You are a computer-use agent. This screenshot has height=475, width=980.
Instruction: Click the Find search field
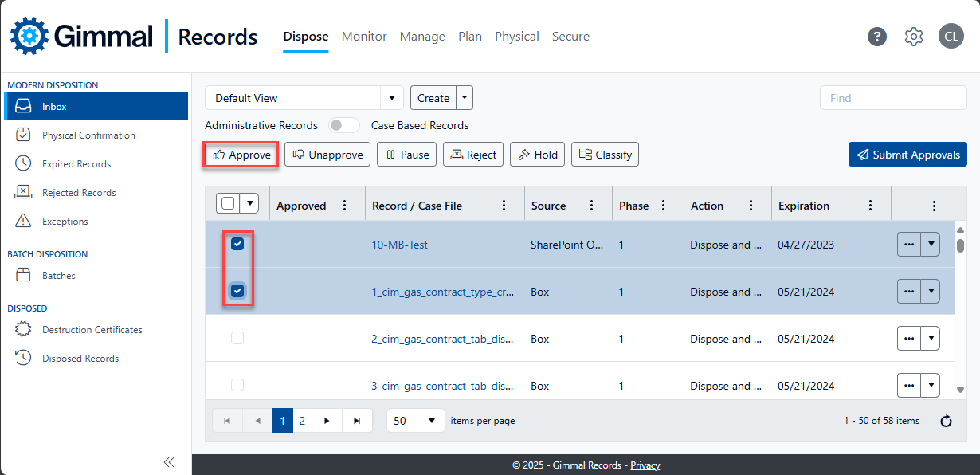click(x=892, y=98)
